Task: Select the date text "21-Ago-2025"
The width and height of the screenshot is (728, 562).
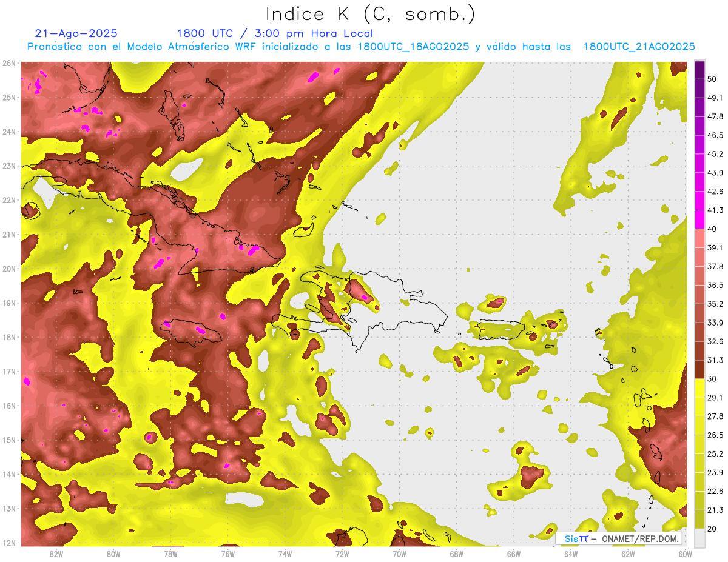Action: 76,33
